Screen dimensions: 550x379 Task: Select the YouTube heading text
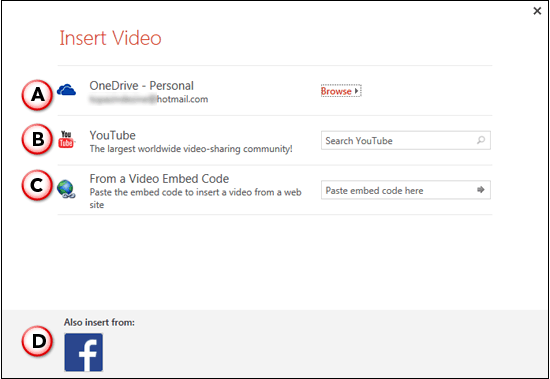click(112, 135)
